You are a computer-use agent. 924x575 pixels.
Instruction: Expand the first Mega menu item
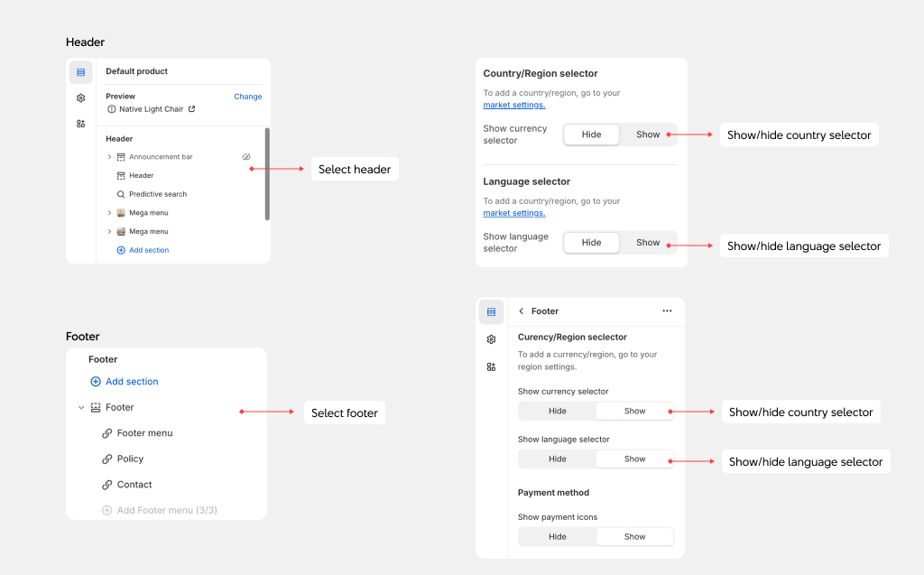click(109, 213)
